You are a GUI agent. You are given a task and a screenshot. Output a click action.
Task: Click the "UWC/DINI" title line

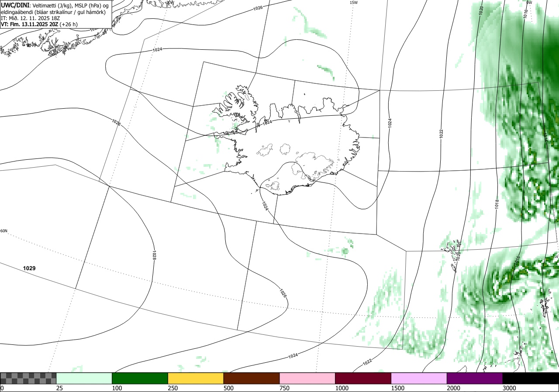[x=55, y=5]
